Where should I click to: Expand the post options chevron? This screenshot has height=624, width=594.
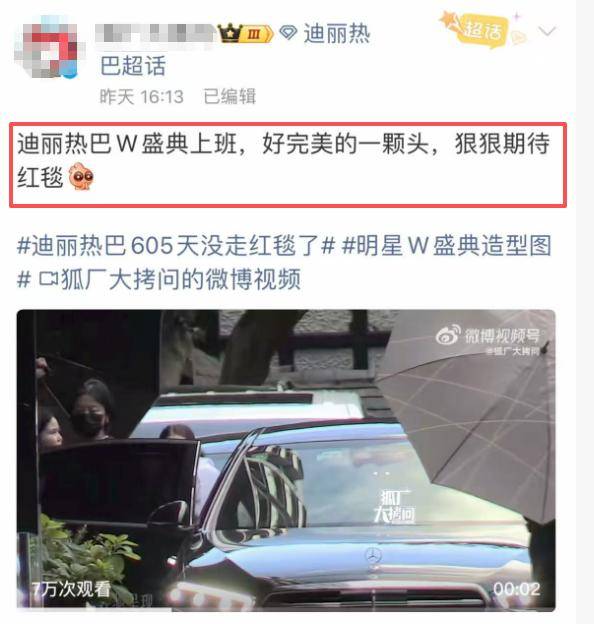click(547, 31)
